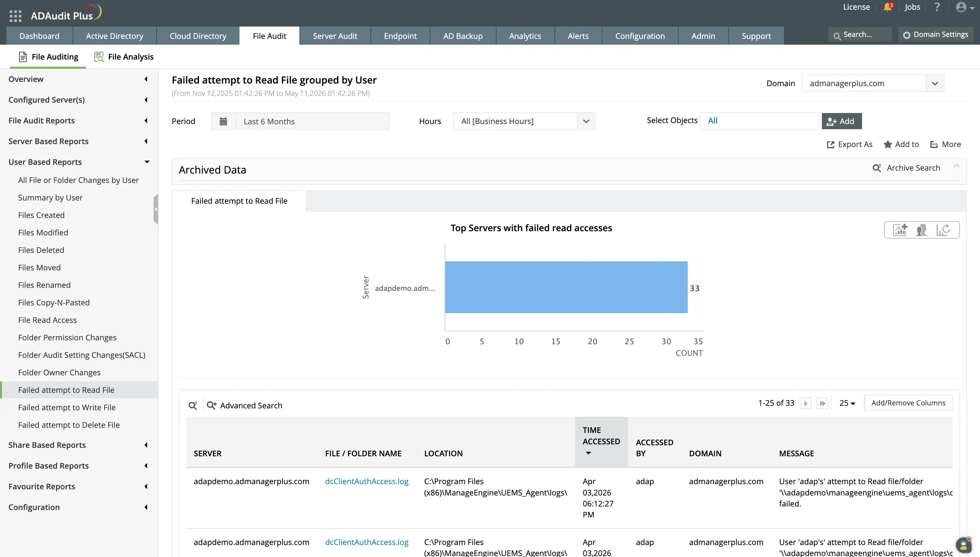The width and height of the screenshot is (980, 557).
Task: Switch to the Dashboard tab
Action: coord(40,36)
